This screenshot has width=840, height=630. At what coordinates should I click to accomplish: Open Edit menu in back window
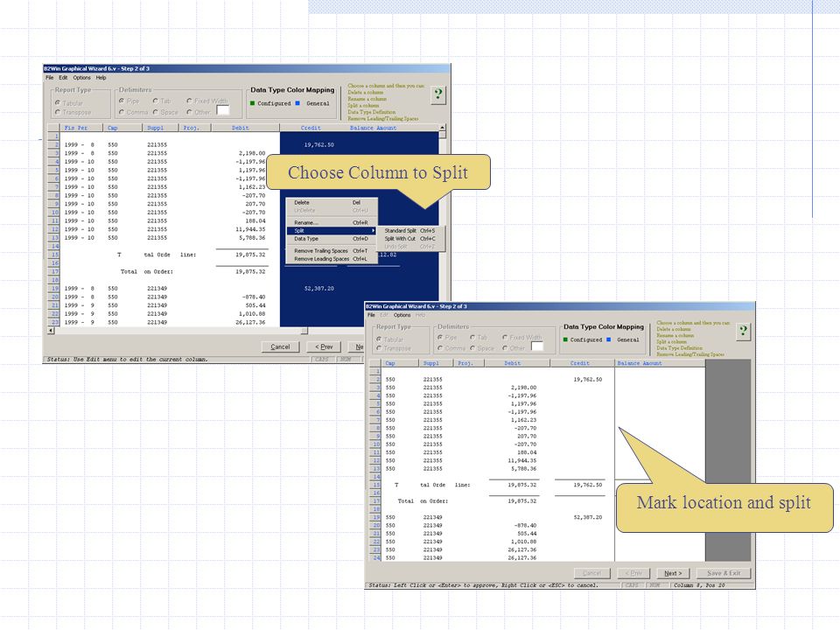click(x=63, y=78)
